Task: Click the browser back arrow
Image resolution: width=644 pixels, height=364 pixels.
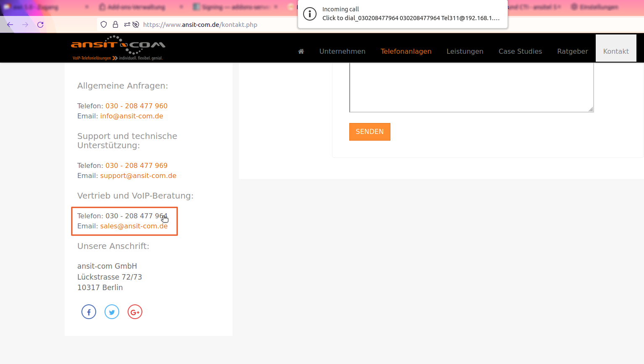Action: [x=10, y=24]
